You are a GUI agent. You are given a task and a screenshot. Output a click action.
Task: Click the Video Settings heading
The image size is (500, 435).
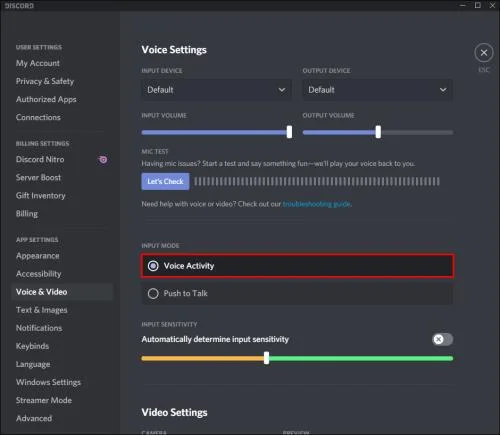(x=174, y=412)
